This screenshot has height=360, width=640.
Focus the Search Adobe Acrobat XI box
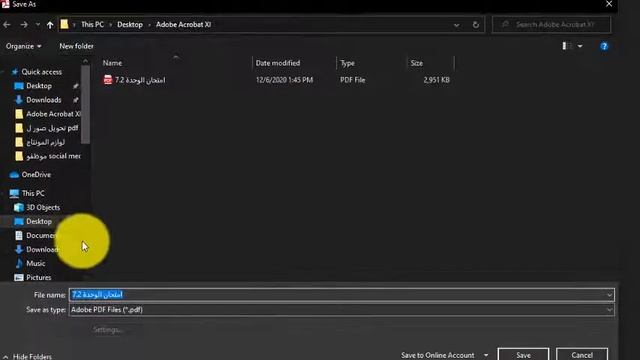click(x=551, y=24)
